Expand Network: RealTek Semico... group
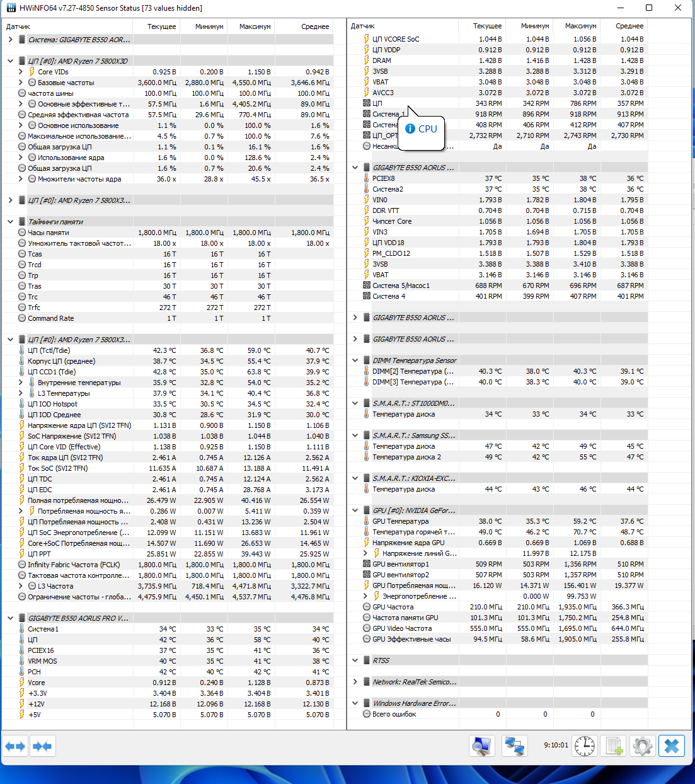The width and height of the screenshot is (695, 784). point(355,682)
